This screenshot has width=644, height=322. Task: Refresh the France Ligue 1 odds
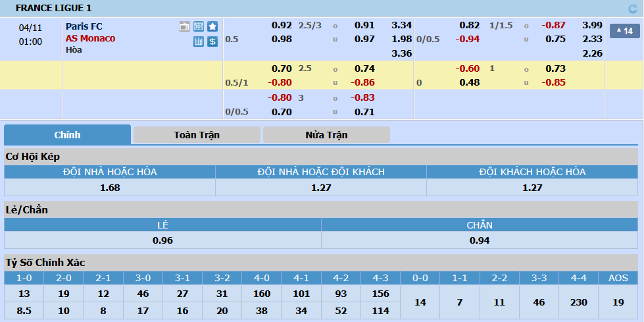tap(633, 9)
